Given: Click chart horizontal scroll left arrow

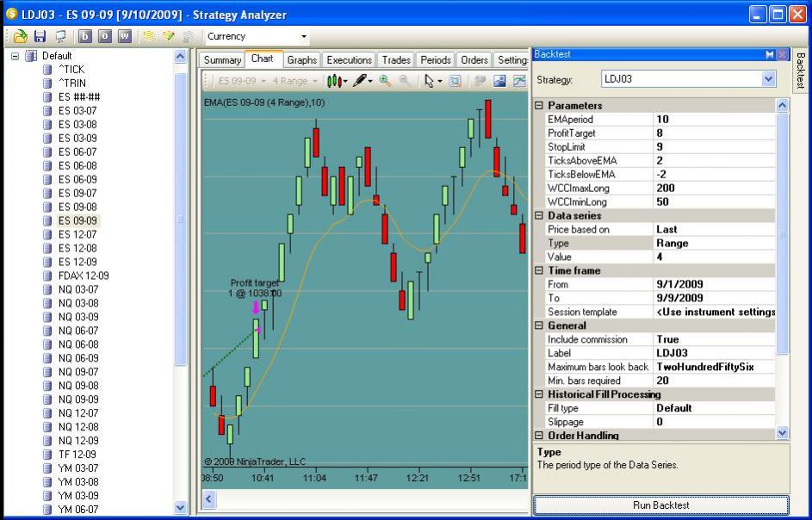Looking at the screenshot, I should pos(209,498).
